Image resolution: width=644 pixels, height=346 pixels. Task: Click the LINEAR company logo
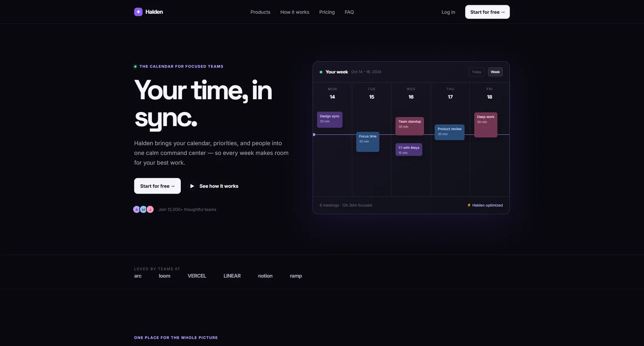click(x=232, y=276)
